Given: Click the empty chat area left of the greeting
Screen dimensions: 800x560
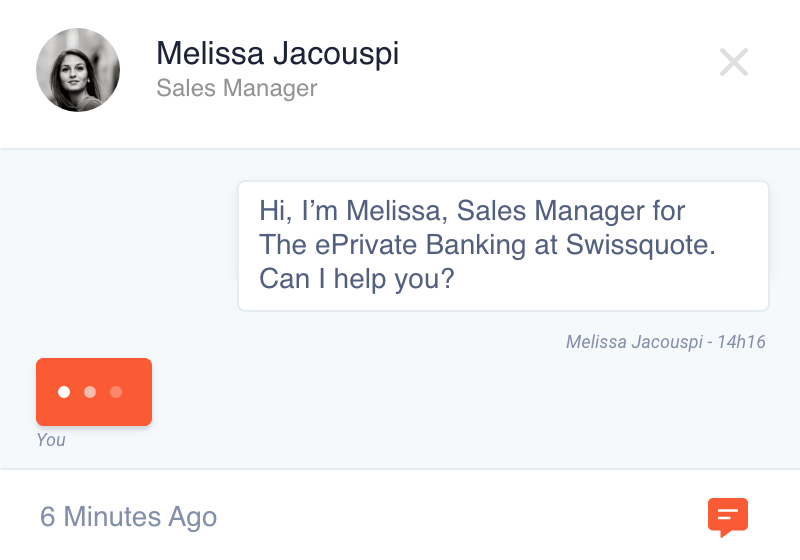Looking at the screenshot, I should coord(119,245).
